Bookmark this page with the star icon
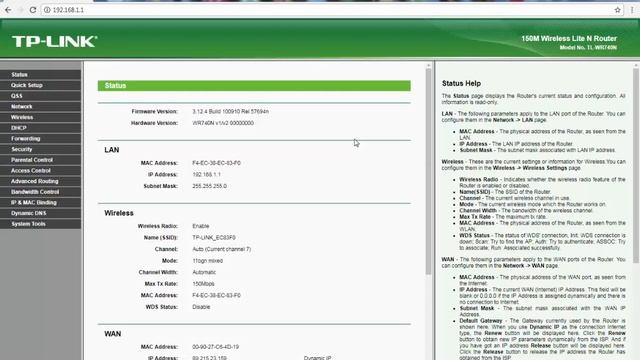This screenshot has width=640, height=360. 617,10
